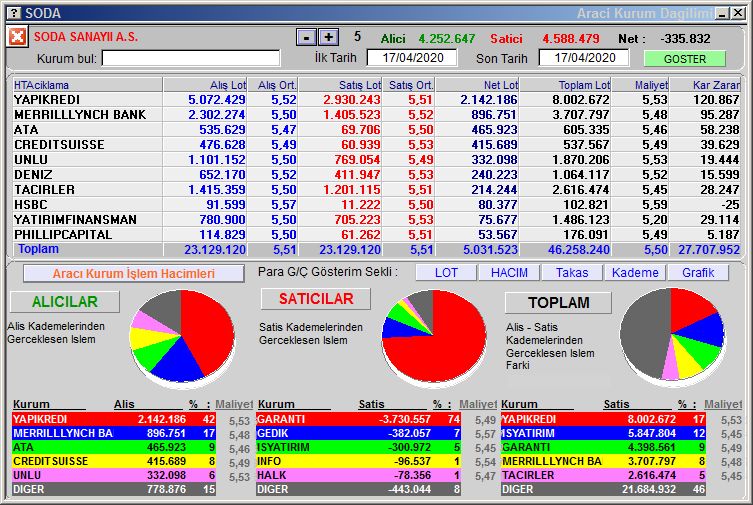753x505 pixels.
Task: Click the red GARANTI row in sellers list
Action: coord(358,419)
